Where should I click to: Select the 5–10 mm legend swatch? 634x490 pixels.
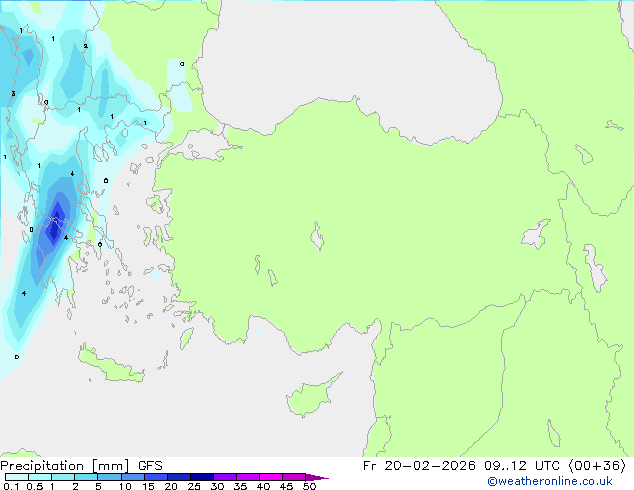pos(109,477)
